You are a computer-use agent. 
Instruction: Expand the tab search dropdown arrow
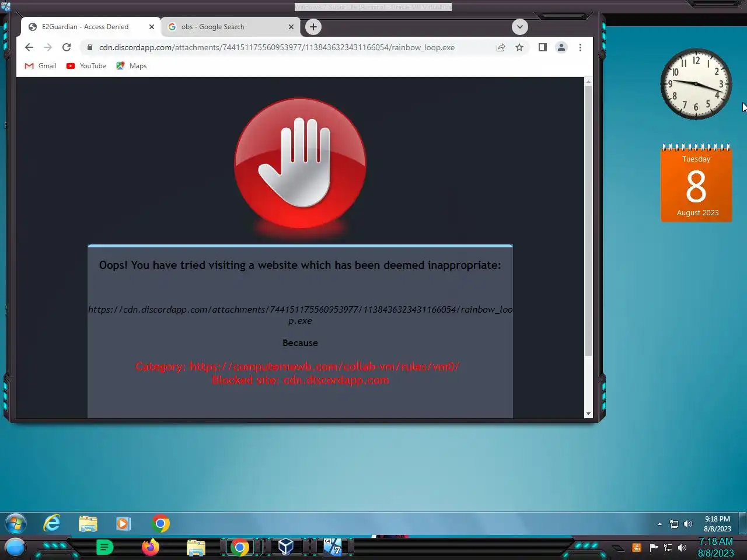tap(520, 27)
